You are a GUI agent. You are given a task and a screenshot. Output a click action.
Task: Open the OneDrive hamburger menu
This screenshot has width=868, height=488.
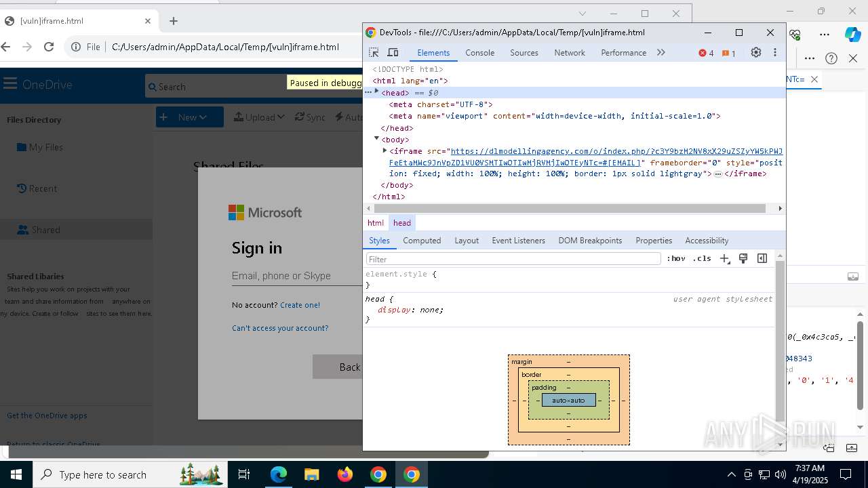9,84
